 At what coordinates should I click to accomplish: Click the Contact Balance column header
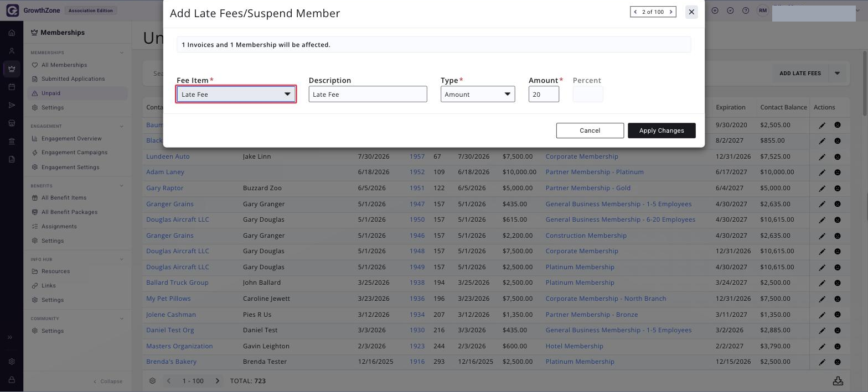[783, 107]
